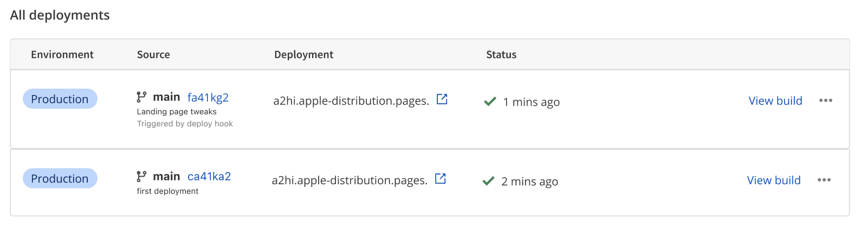The width and height of the screenshot is (868, 233).
Task: Open external link icon for ca41ka2 deployment
Action: click(441, 179)
